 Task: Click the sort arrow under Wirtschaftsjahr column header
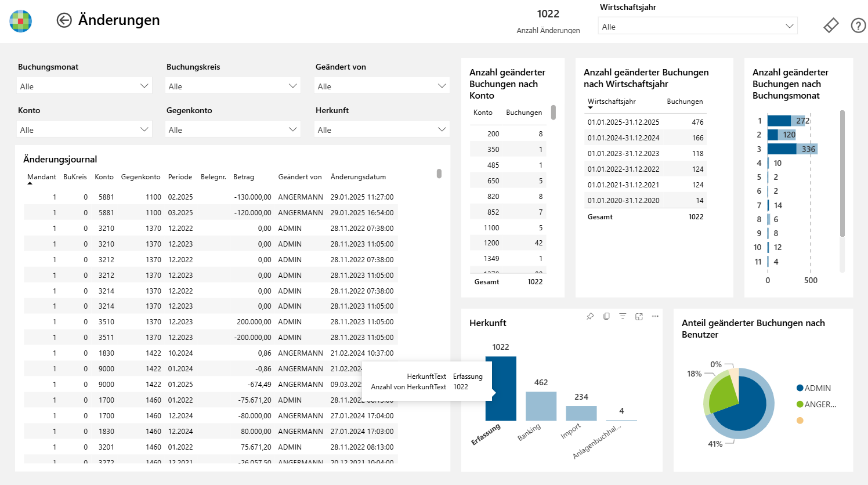point(591,108)
